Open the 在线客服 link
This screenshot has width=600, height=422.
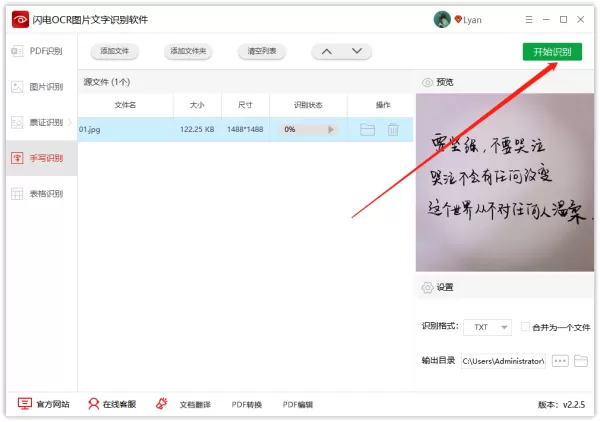click(x=112, y=404)
